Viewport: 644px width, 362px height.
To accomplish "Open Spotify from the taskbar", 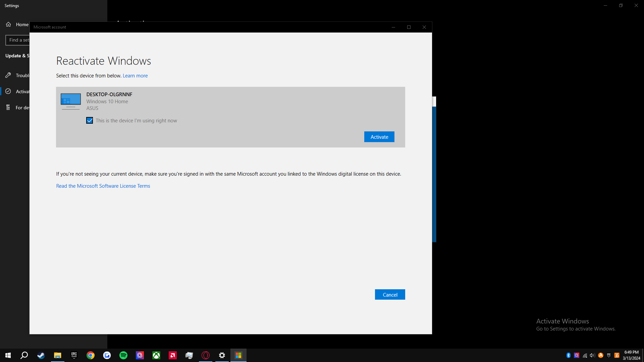I will click(123, 355).
